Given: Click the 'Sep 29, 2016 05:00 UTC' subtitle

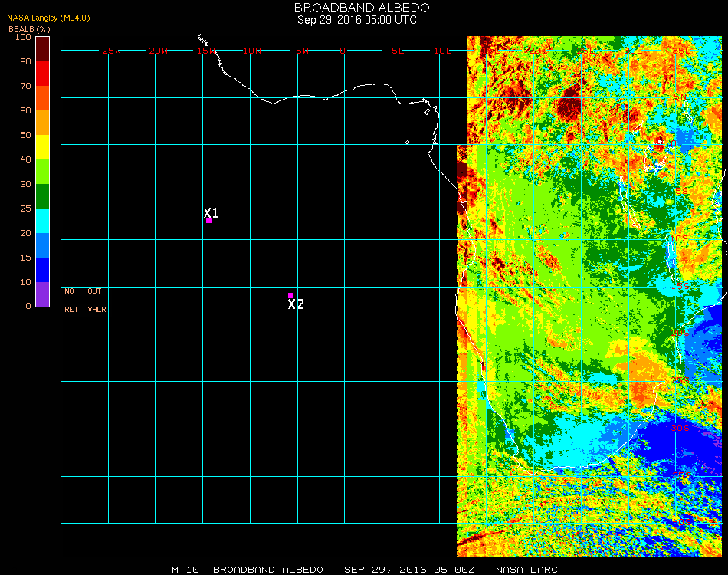Looking at the screenshot, I should [357, 20].
